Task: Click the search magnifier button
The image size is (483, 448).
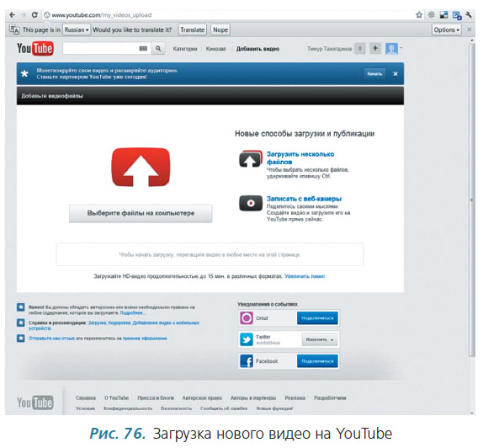Action: coord(158,49)
